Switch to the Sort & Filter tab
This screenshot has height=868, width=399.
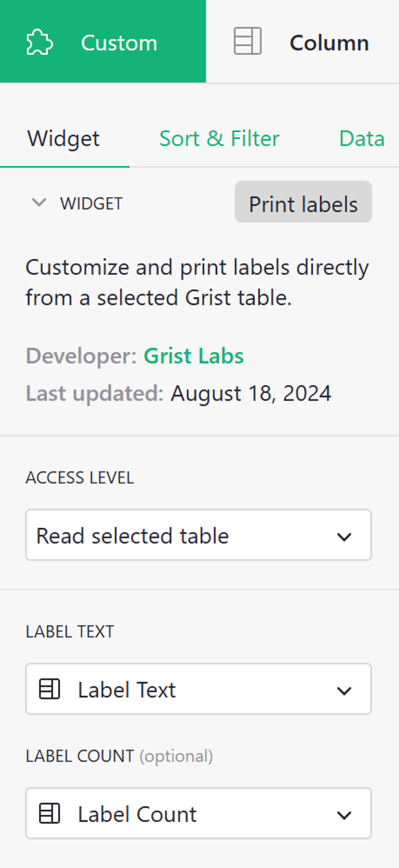[x=219, y=139]
